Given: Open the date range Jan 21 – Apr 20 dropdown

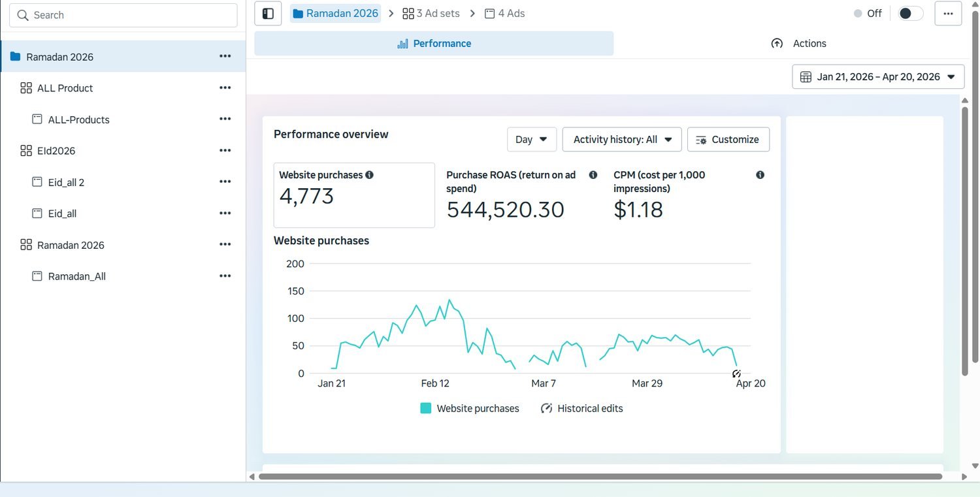Looking at the screenshot, I should pos(878,76).
